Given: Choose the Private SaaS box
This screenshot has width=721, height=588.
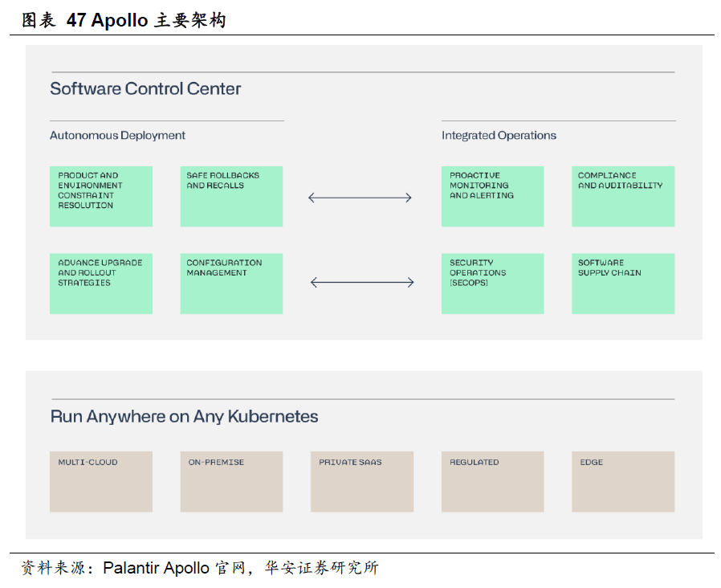Looking at the screenshot, I should pos(362,481).
